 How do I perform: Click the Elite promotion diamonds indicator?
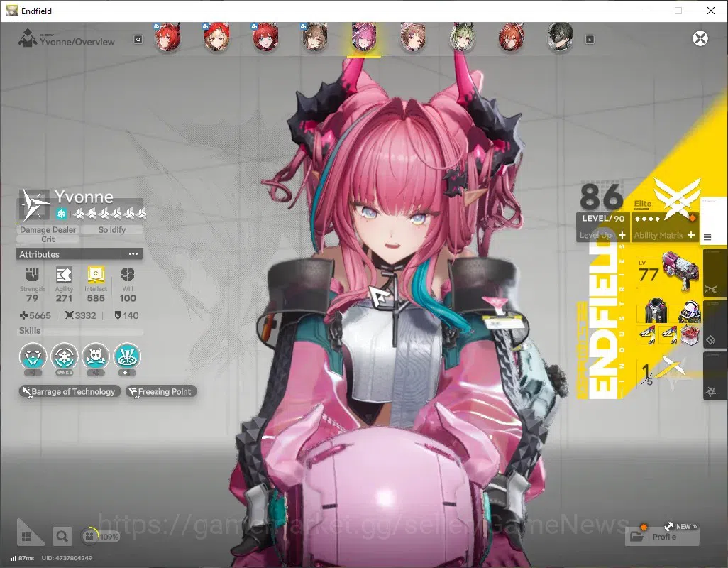pos(648,219)
